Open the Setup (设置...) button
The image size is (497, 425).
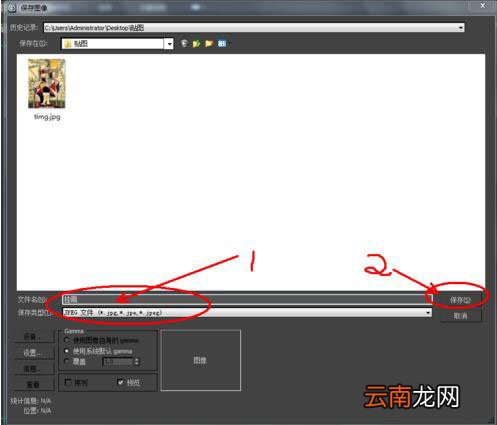tap(33, 353)
